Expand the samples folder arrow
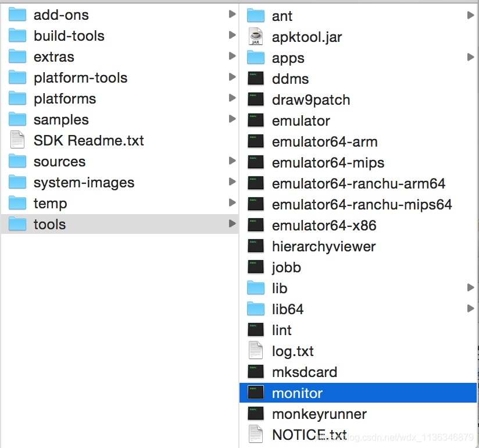Image resolution: width=479 pixels, height=448 pixels. 233,119
